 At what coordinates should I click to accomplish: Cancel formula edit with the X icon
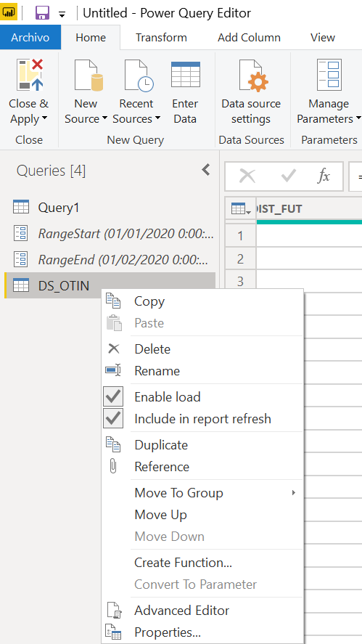[247, 176]
